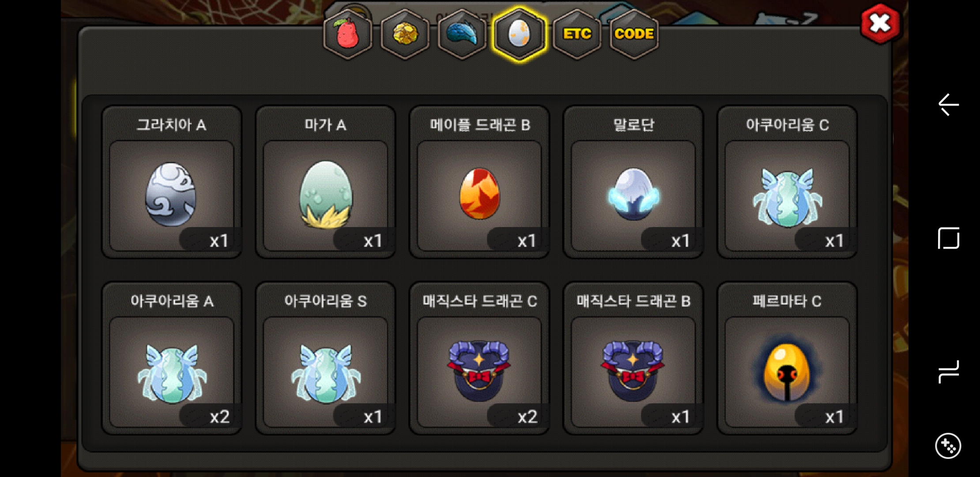Image resolution: width=980 pixels, height=477 pixels.
Task: Select the 아쿠아리움 A egg stack
Action: point(172,358)
